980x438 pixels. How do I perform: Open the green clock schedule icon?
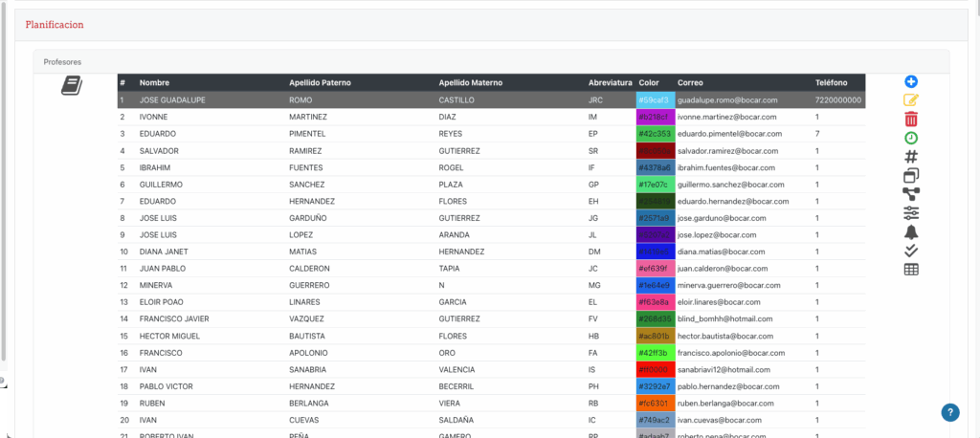[x=911, y=138]
